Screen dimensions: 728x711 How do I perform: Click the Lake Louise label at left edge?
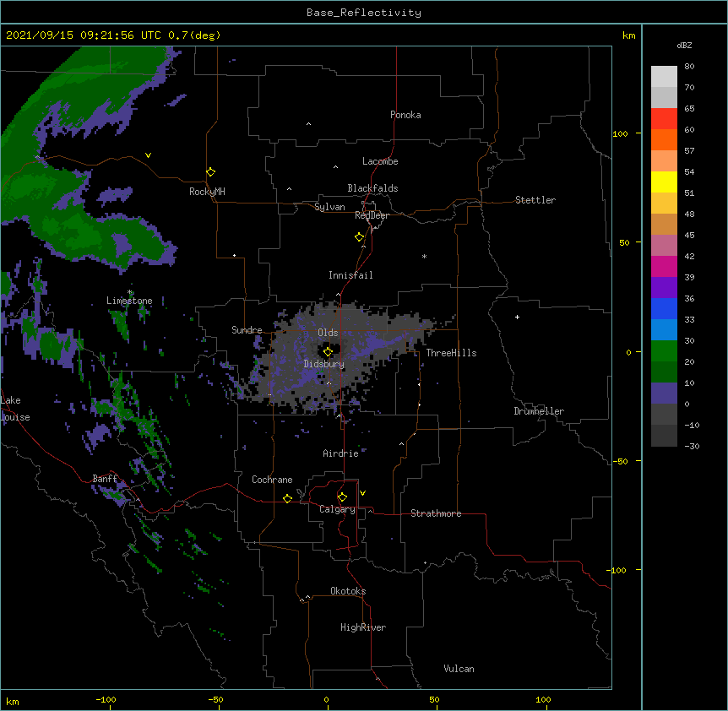(15, 409)
